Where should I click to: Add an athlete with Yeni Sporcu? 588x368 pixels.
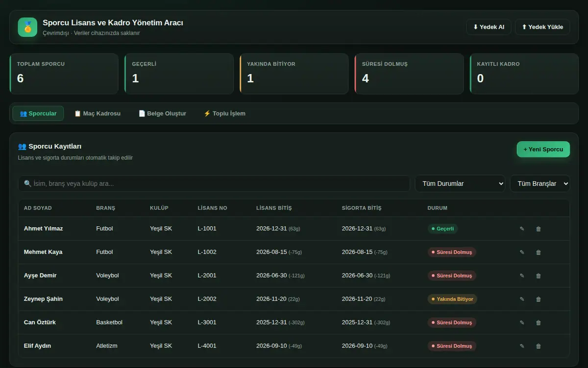[543, 149]
